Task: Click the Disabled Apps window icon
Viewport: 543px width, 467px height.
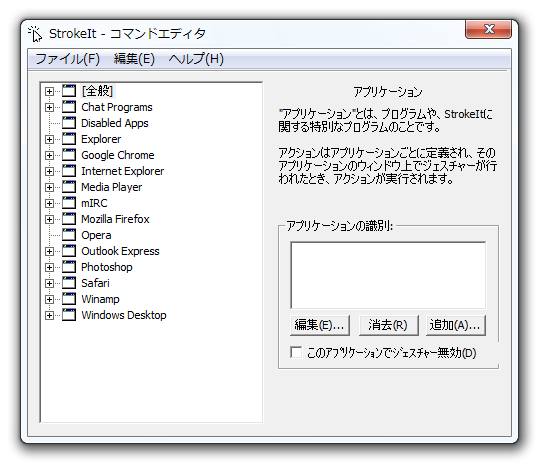Action: (69, 123)
